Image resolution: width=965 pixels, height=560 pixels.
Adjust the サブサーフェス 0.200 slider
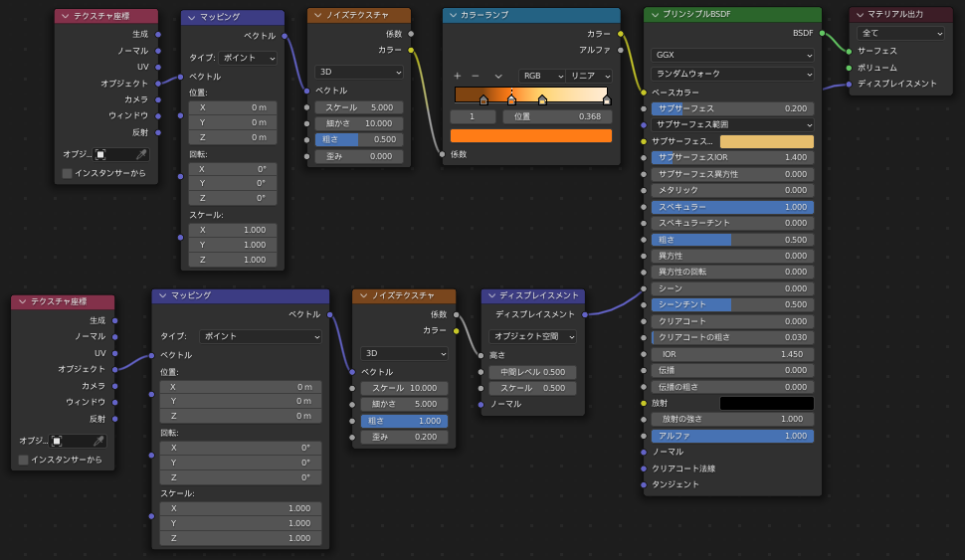(732, 109)
